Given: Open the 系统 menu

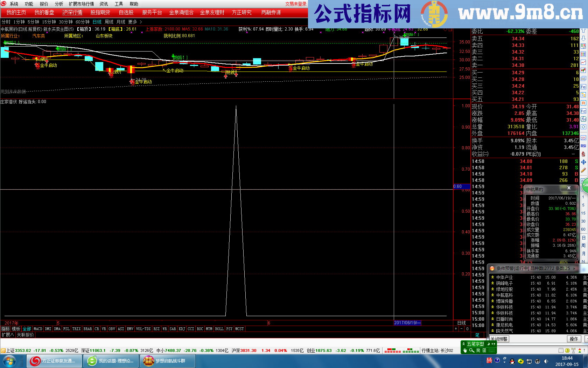Looking at the screenshot, I should tap(14, 4).
